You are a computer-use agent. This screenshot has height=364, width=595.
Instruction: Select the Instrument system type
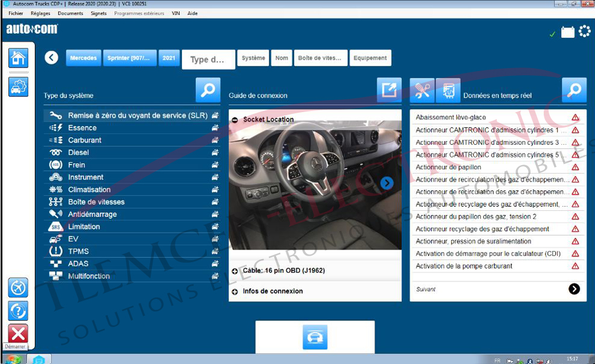click(x=132, y=177)
